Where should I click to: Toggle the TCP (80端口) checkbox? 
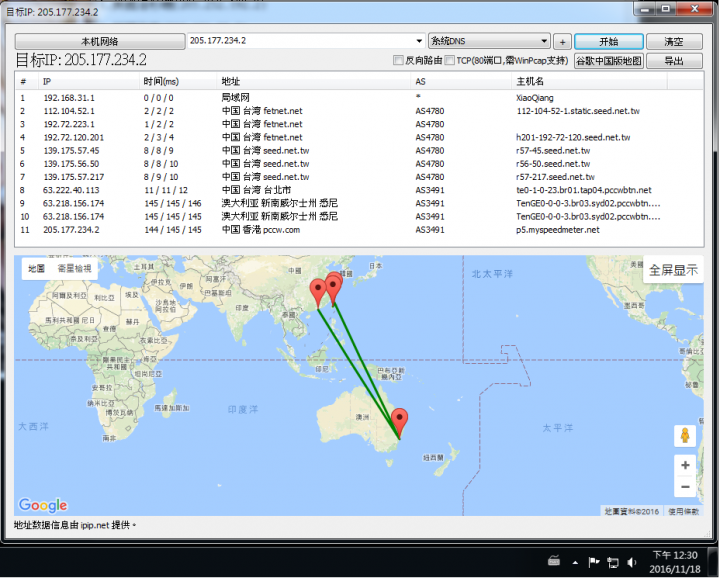point(450,61)
